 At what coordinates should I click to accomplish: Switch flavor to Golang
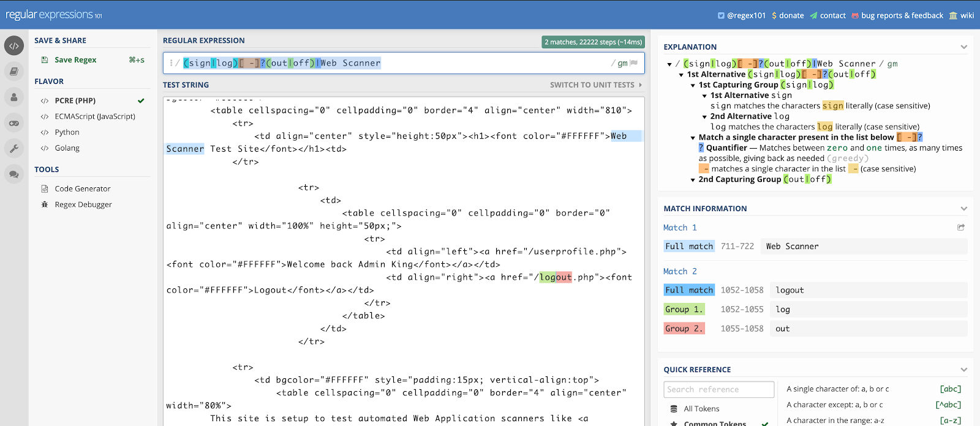[x=67, y=148]
